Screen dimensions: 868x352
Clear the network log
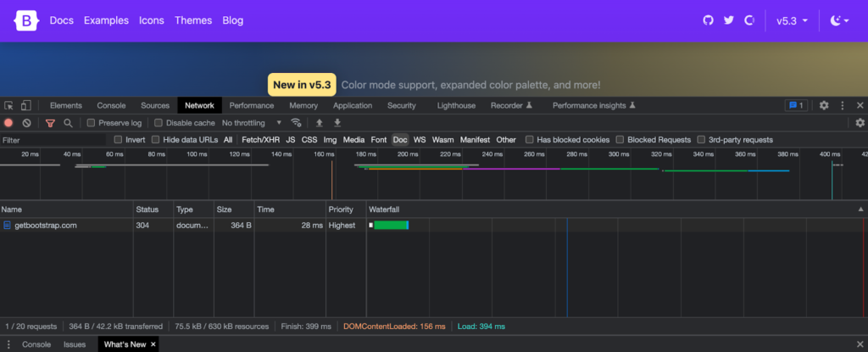click(26, 123)
